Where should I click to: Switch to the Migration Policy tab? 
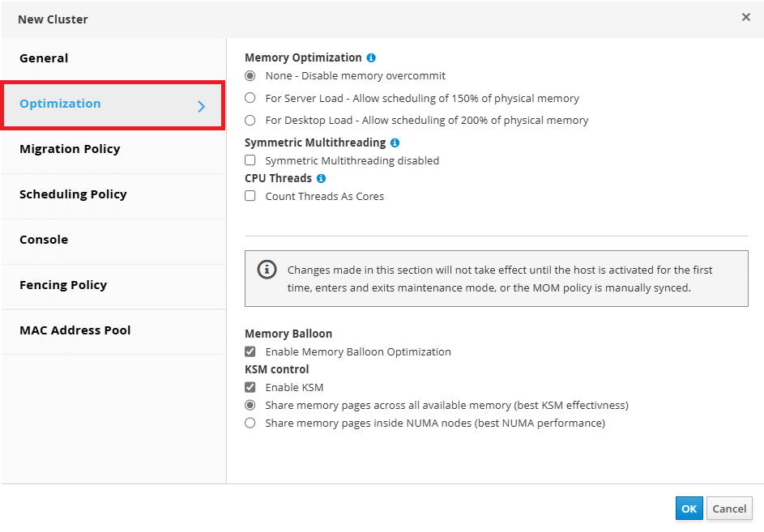coord(113,149)
